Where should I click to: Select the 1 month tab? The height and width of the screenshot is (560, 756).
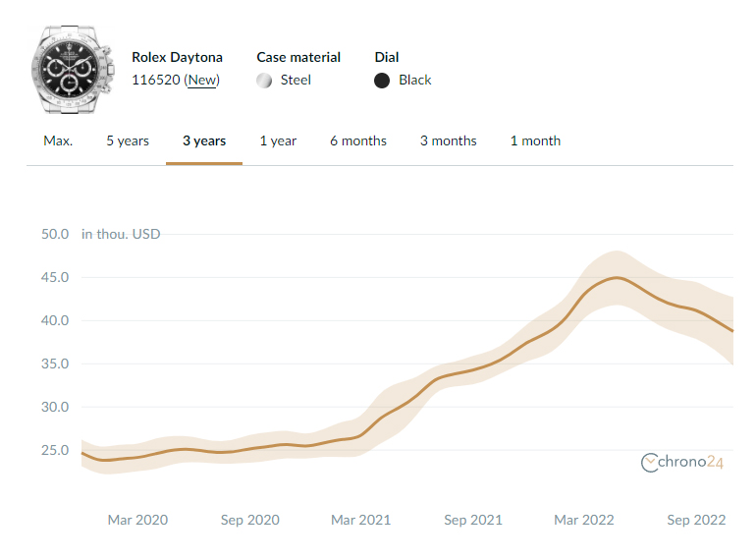(x=535, y=140)
